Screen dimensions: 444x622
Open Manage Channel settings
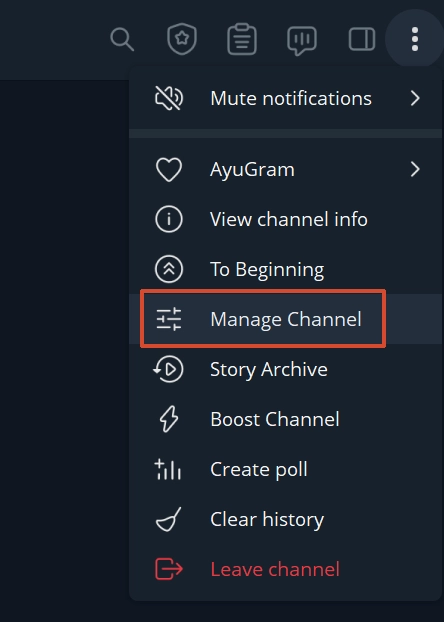click(x=286, y=319)
